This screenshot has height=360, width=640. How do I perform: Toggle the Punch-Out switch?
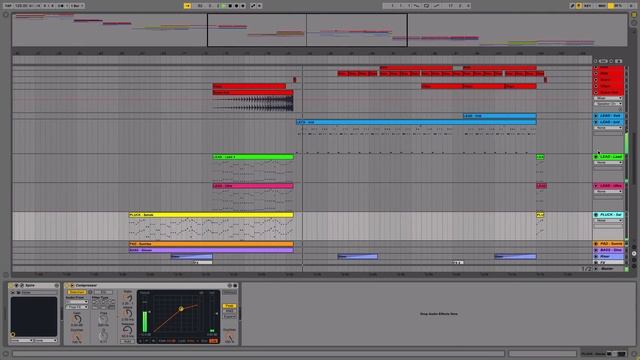(x=437, y=6)
